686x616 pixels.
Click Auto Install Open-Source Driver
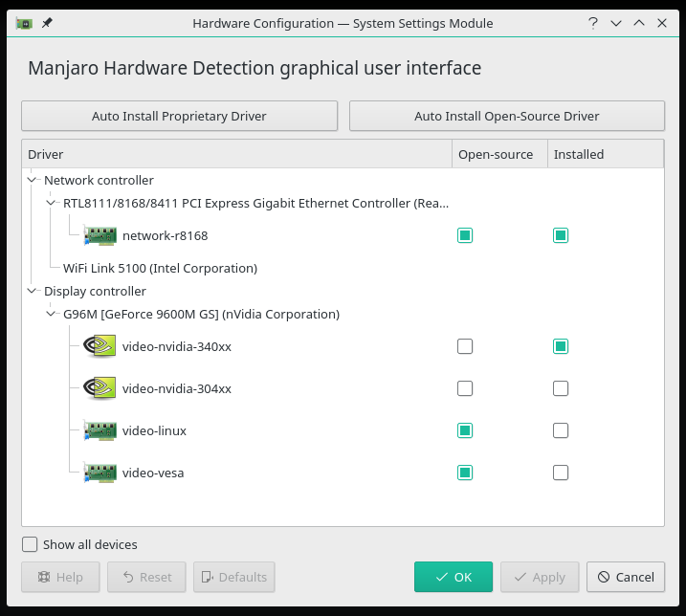pos(506,116)
